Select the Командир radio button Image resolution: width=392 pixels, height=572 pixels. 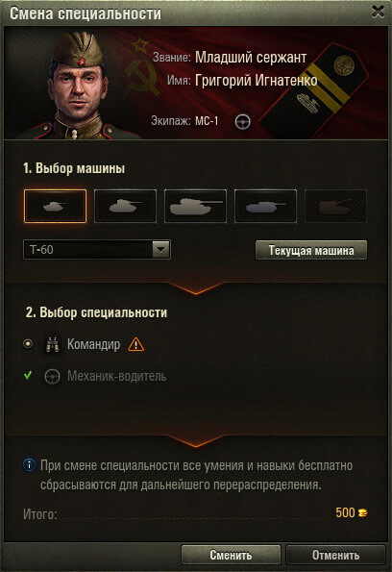tap(28, 344)
